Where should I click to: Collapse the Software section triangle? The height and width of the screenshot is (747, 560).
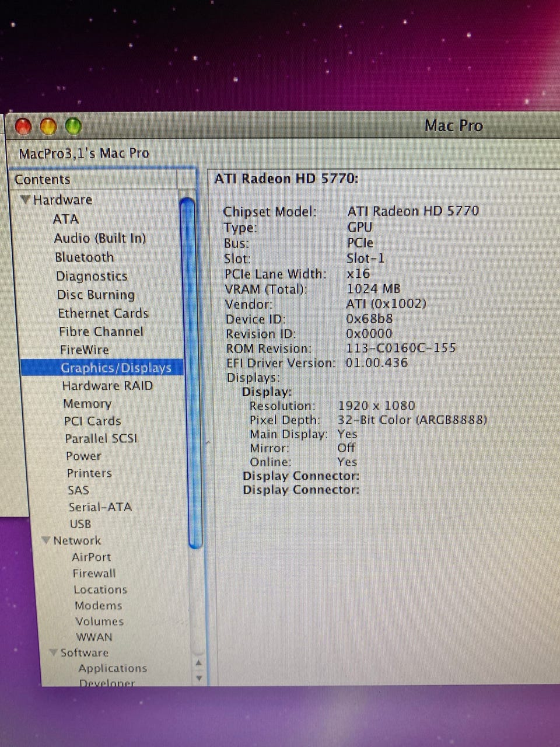point(54,652)
